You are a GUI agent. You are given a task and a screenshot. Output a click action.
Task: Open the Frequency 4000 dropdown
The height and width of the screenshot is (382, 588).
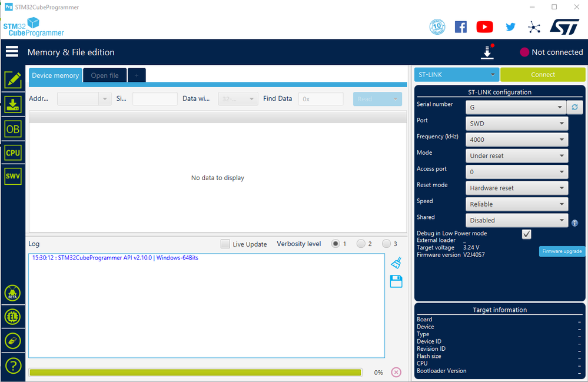517,139
